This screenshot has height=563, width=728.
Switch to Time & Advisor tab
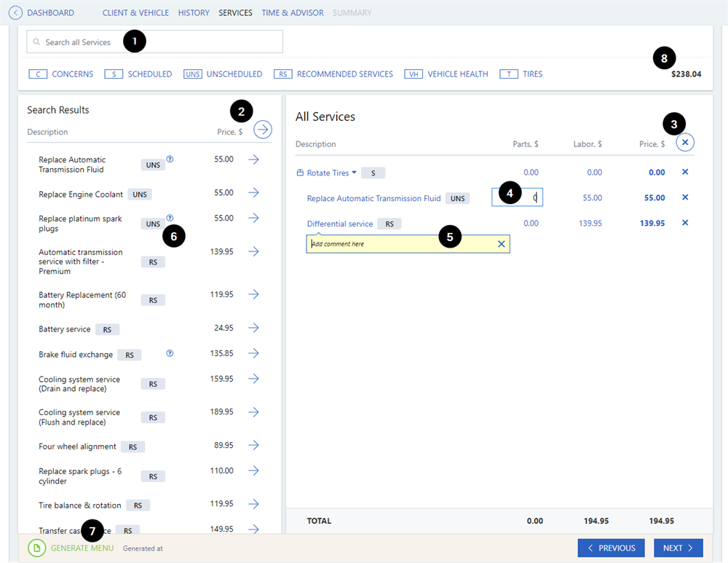pos(293,13)
